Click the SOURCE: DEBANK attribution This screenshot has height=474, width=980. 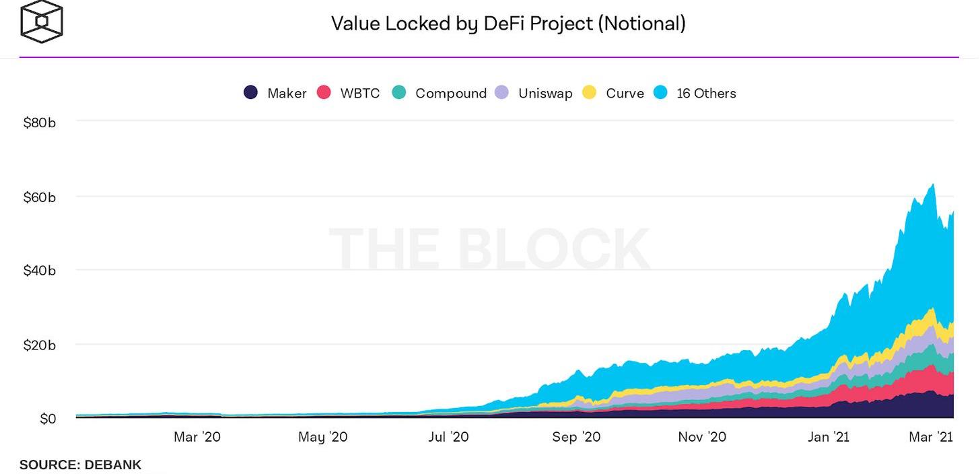coord(80,465)
